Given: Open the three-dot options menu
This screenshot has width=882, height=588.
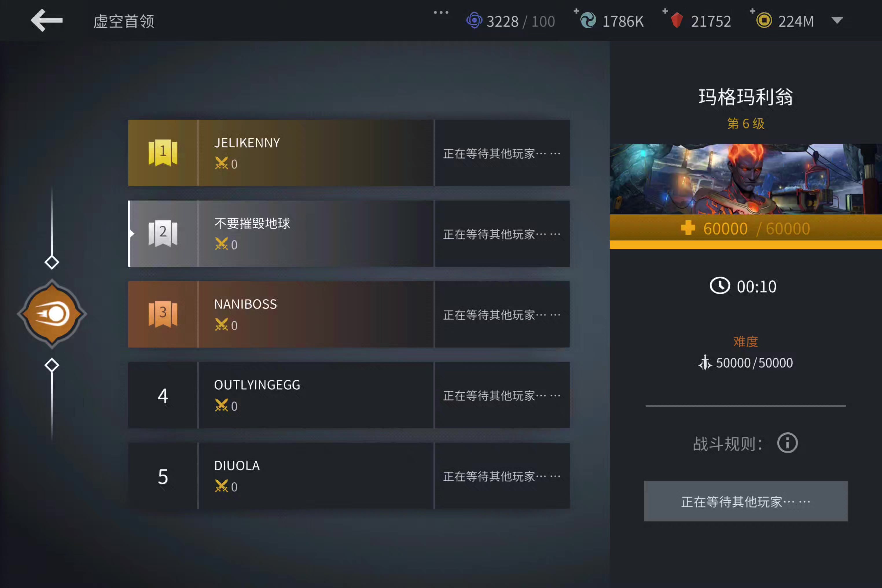Looking at the screenshot, I should (x=441, y=12).
